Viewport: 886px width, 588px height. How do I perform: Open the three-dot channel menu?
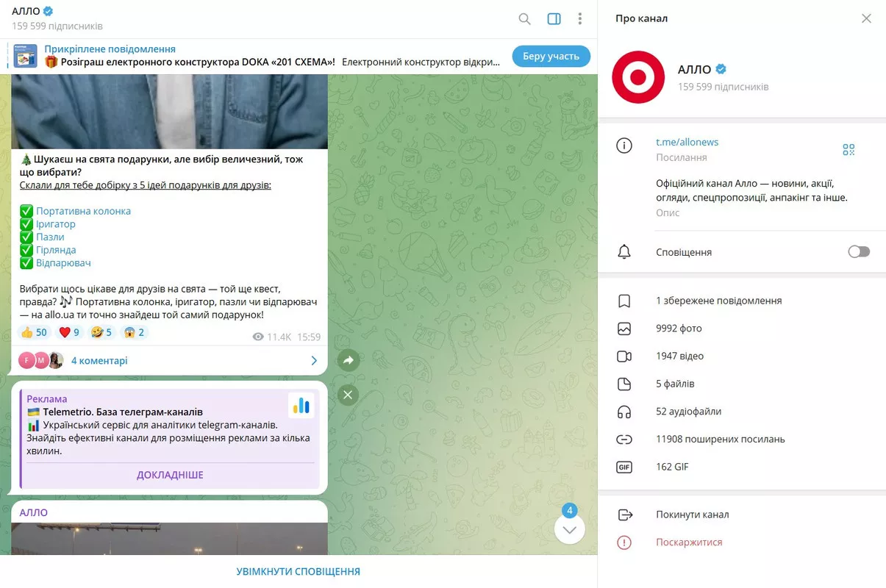coord(580,19)
